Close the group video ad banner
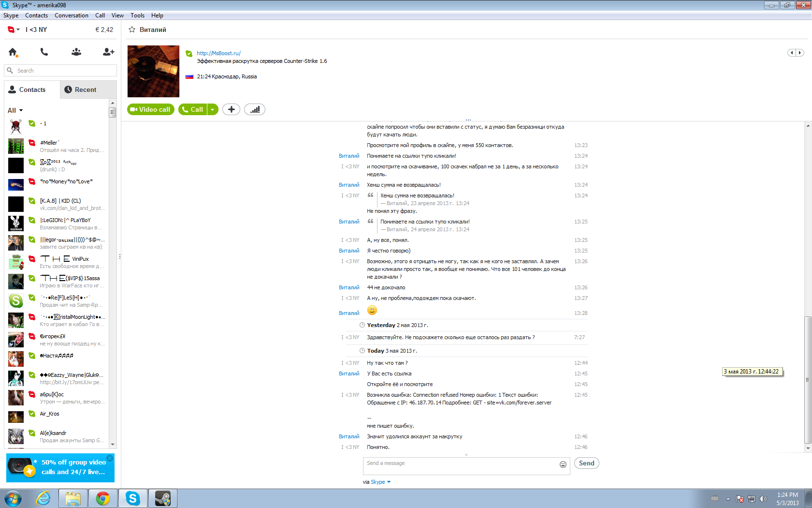The height and width of the screenshot is (508, 812). (x=110, y=458)
